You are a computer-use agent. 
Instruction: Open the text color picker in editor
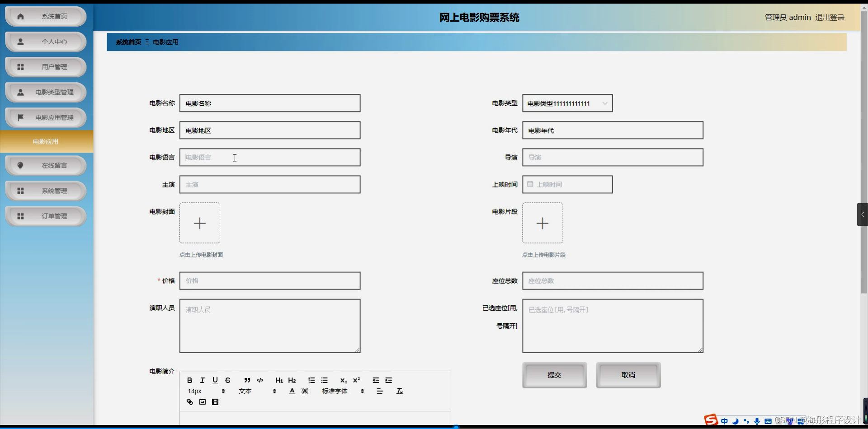point(292,391)
